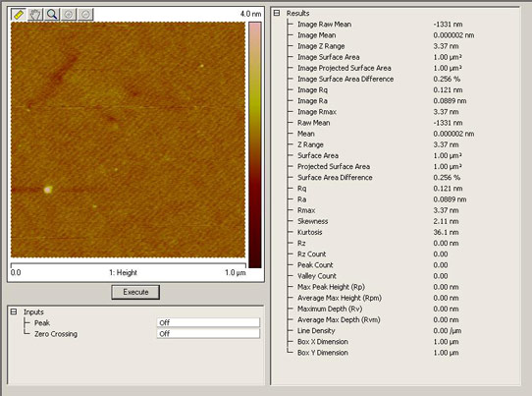Select the Image Surface Area row
This screenshot has height=396, width=532.
point(380,57)
